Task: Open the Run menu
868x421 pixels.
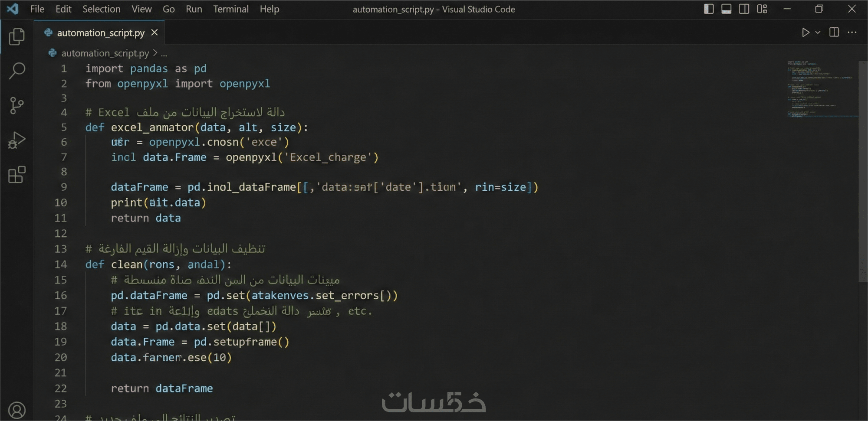Action: [x=194, y=9]
